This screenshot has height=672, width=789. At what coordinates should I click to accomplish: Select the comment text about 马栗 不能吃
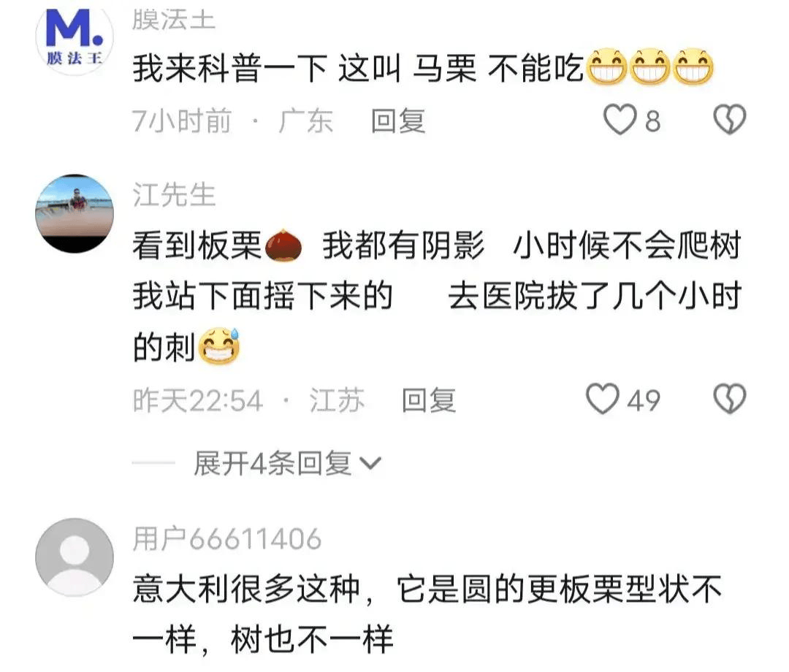(x=423, y=69)
